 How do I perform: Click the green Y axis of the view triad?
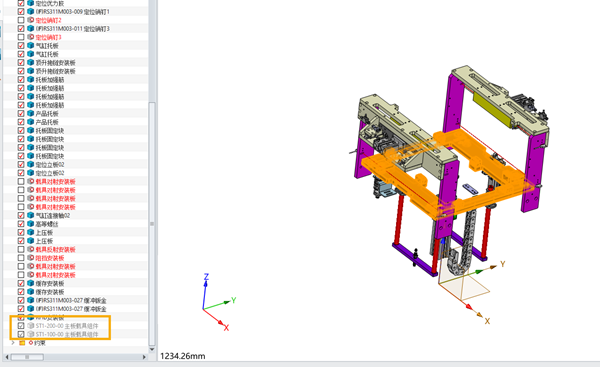coord(220,304)
